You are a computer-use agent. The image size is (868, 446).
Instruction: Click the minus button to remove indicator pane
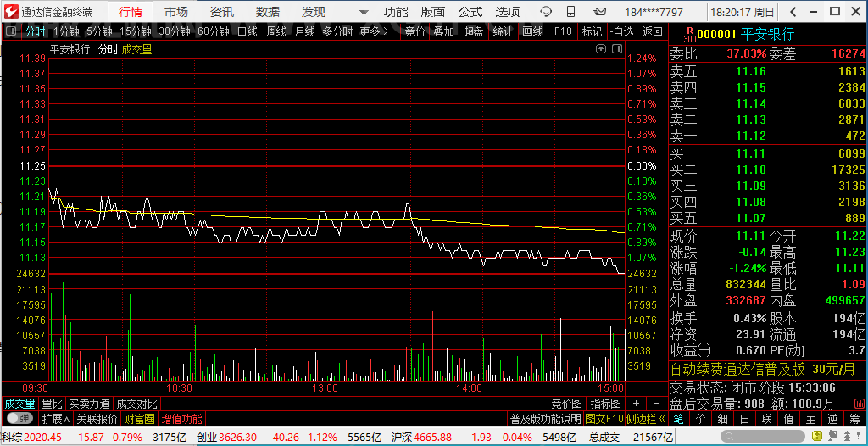657,404
